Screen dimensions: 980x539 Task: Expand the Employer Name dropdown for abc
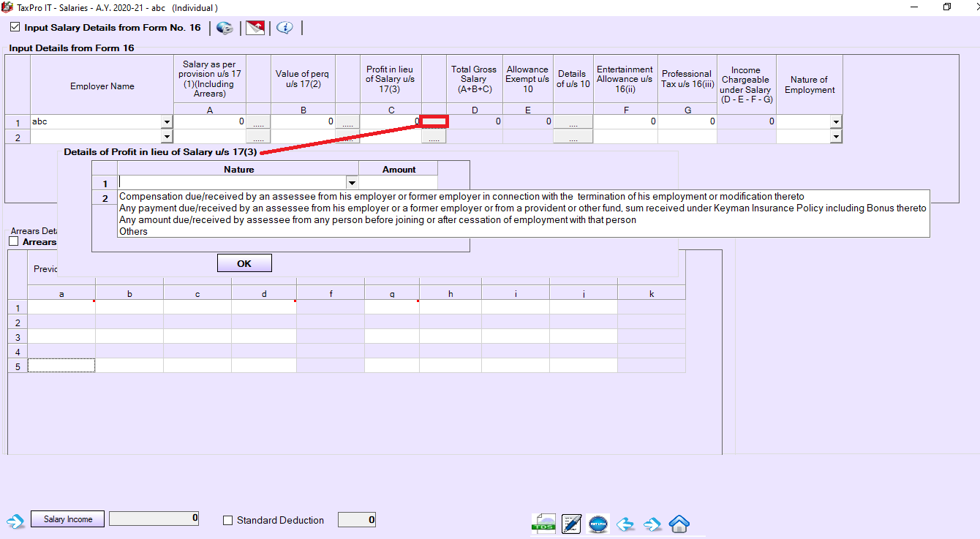(x=167, y=122)
